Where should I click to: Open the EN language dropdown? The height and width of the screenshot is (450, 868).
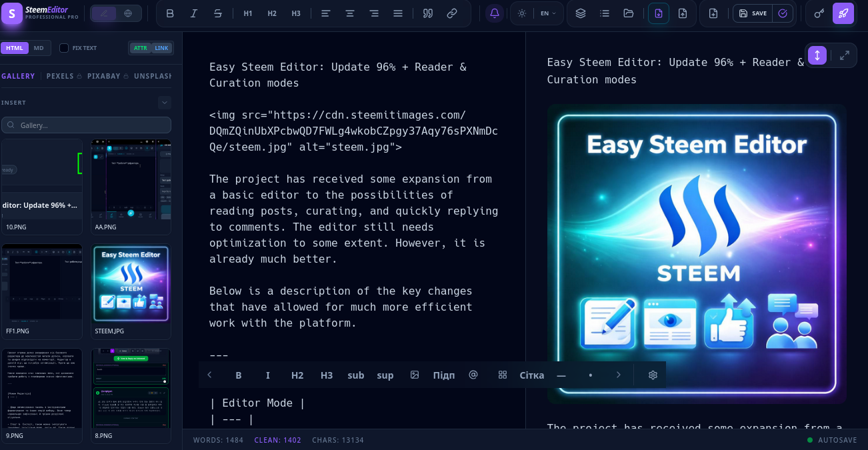[x=548, y=13]
